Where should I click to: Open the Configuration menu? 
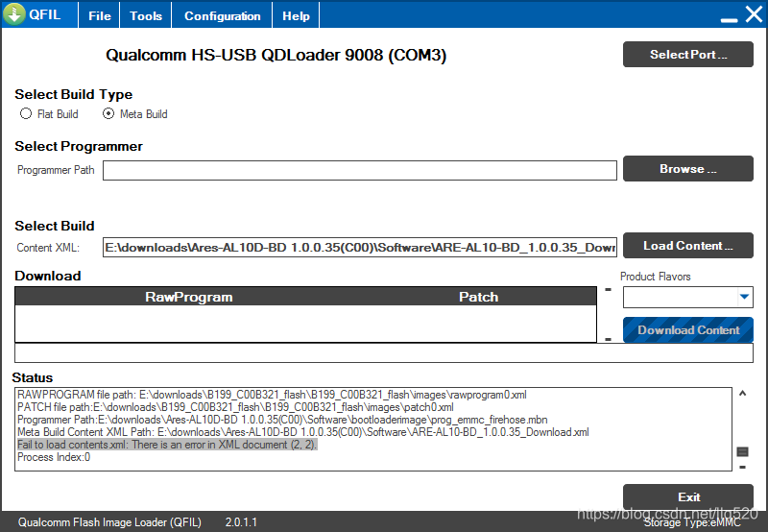click(x=222, y=15)
